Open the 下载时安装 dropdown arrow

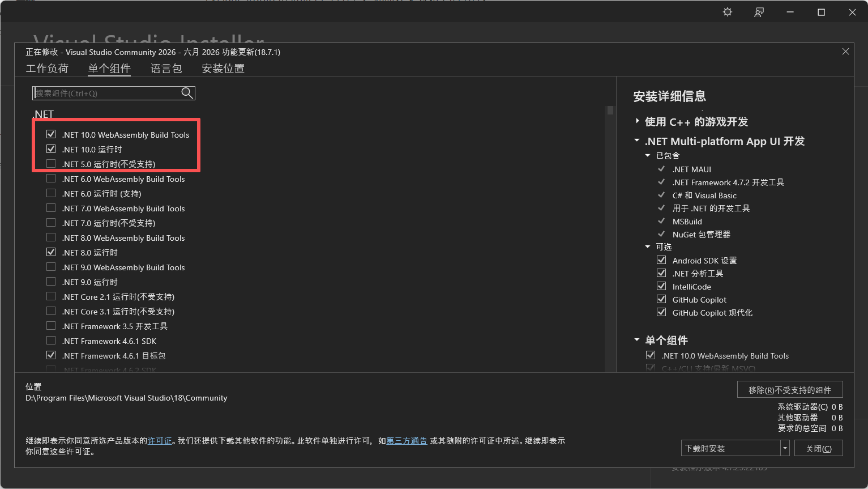coord(785,448)
